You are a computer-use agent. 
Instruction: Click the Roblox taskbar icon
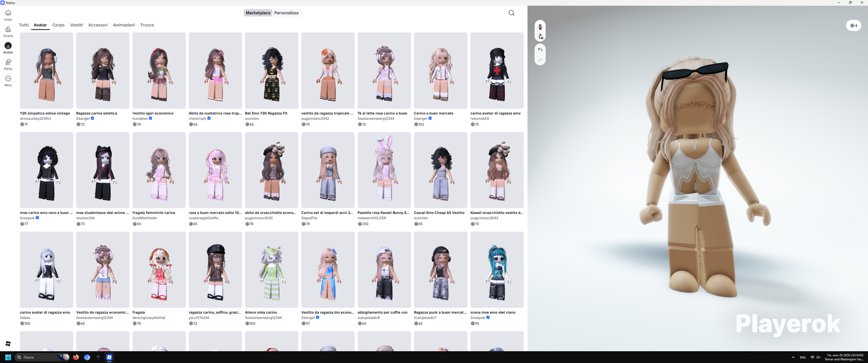pyautogui.click(x=109, y=357)
